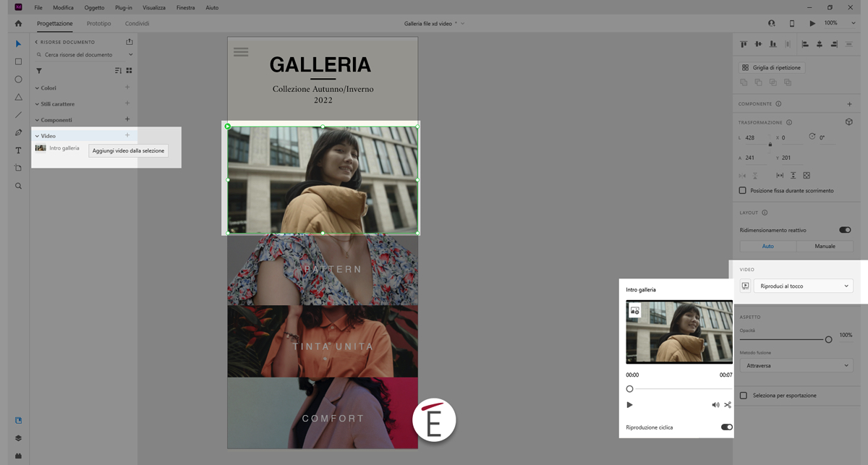Screen dimensions: 868x465
Task: Select the Manuale layout button
Action: 825,246
